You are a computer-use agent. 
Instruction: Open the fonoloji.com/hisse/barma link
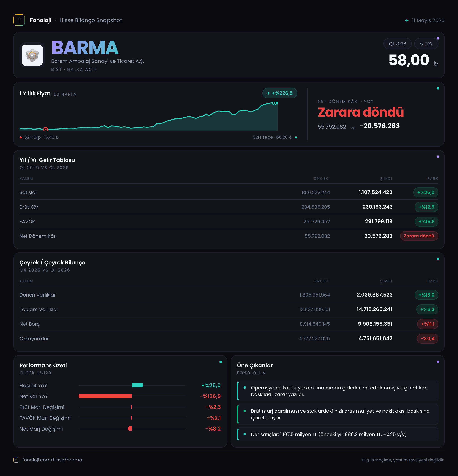click(52, 460)
